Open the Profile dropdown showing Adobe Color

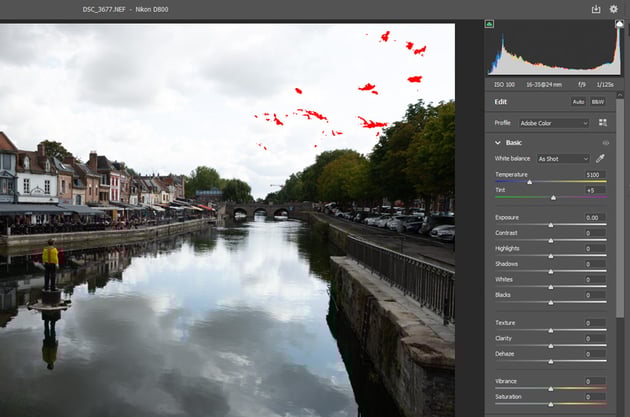pos(555,123)
